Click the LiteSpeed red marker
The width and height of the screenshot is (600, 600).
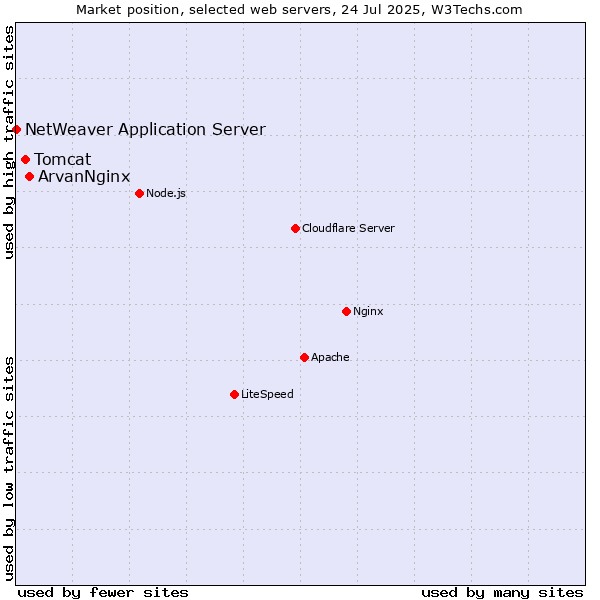pos(235,395)
